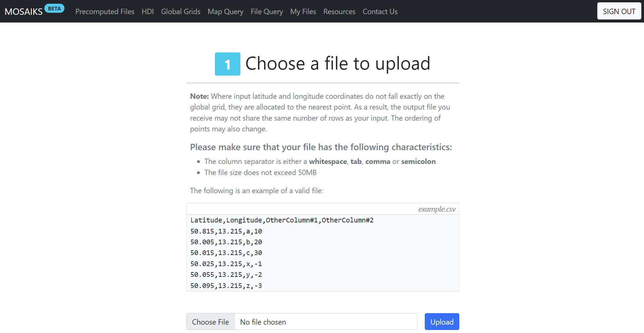Go to the HDI page

tap(148, 11)
